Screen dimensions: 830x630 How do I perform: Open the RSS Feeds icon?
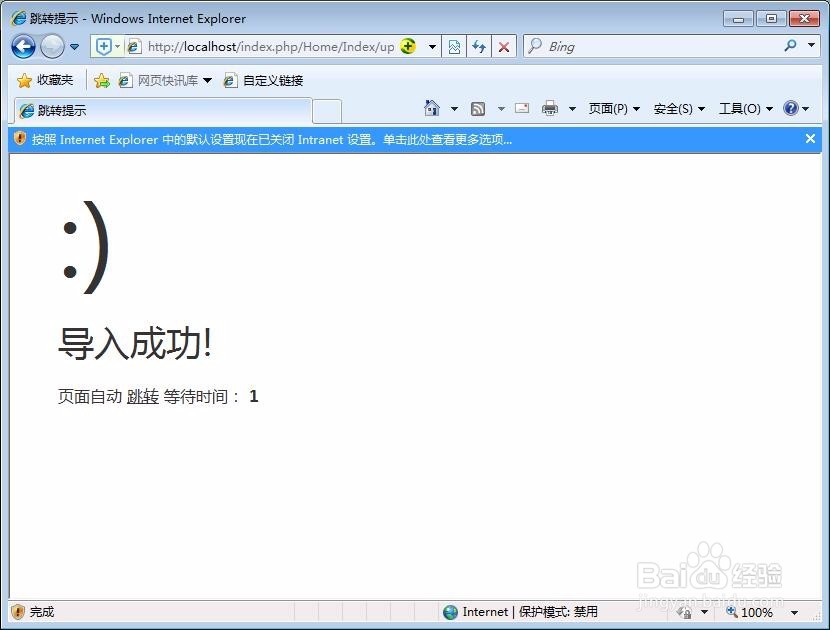tap(478, 108)
